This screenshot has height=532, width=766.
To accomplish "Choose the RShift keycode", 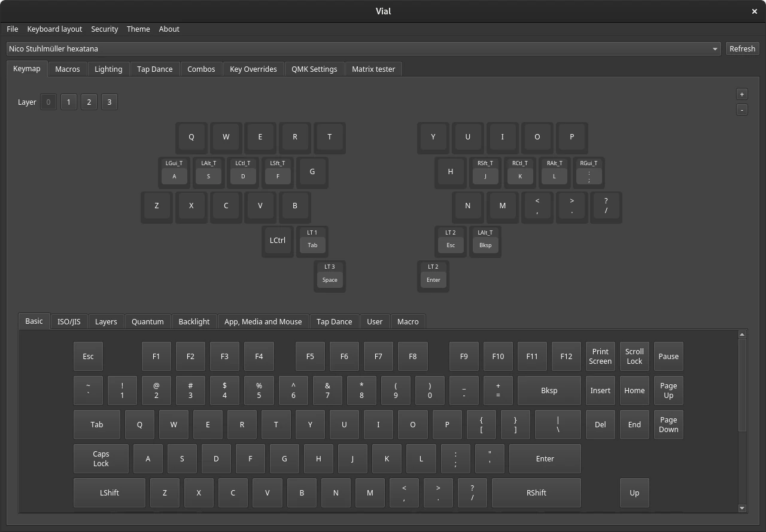I will 536,493.
